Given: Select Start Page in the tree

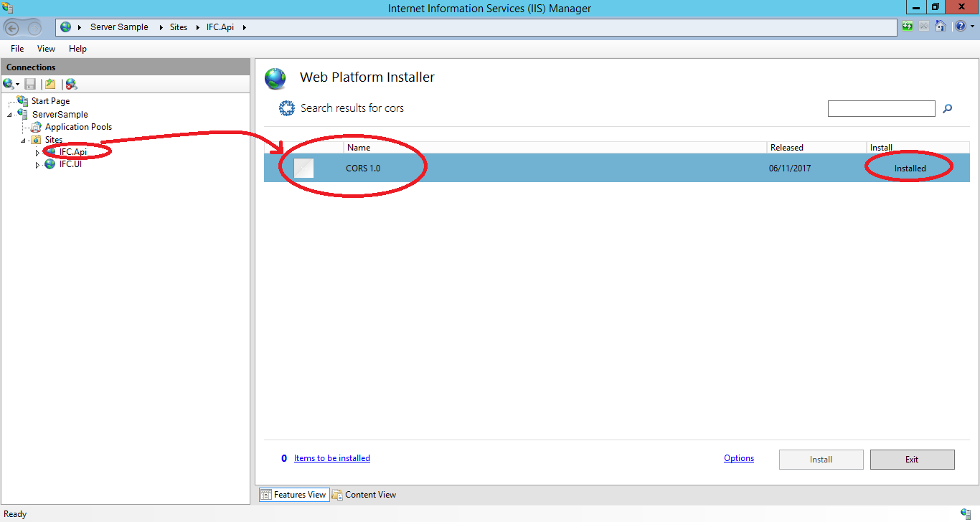Looking at the screenshot, I should point(50,101).
